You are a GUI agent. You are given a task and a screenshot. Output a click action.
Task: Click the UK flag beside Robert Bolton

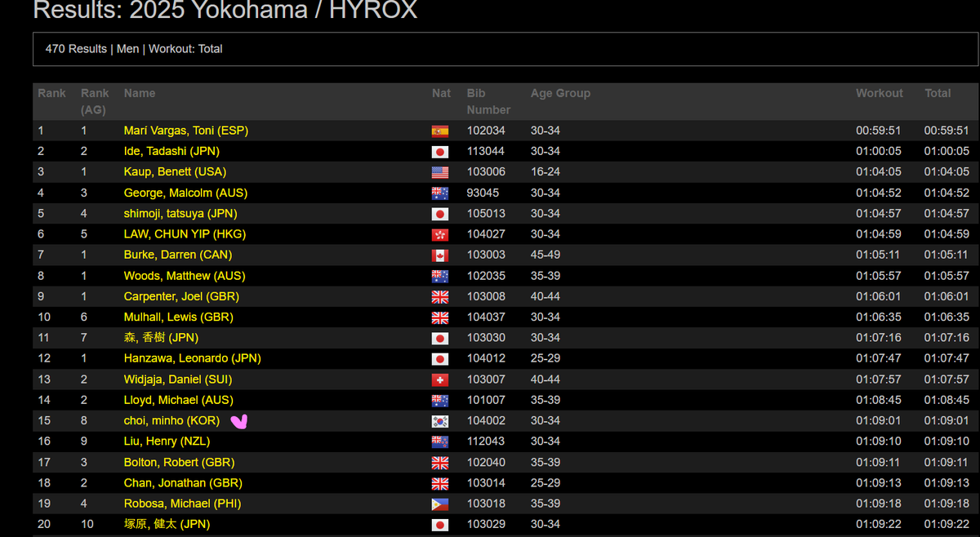440,463
